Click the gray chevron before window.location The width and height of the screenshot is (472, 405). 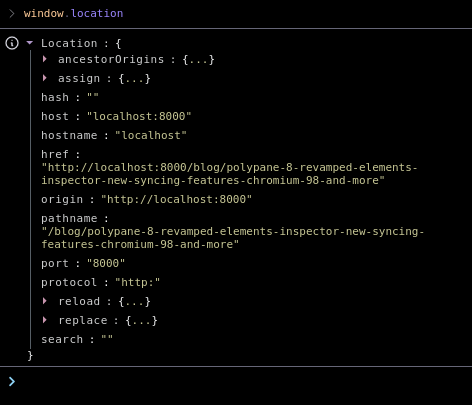click(12, 13)
